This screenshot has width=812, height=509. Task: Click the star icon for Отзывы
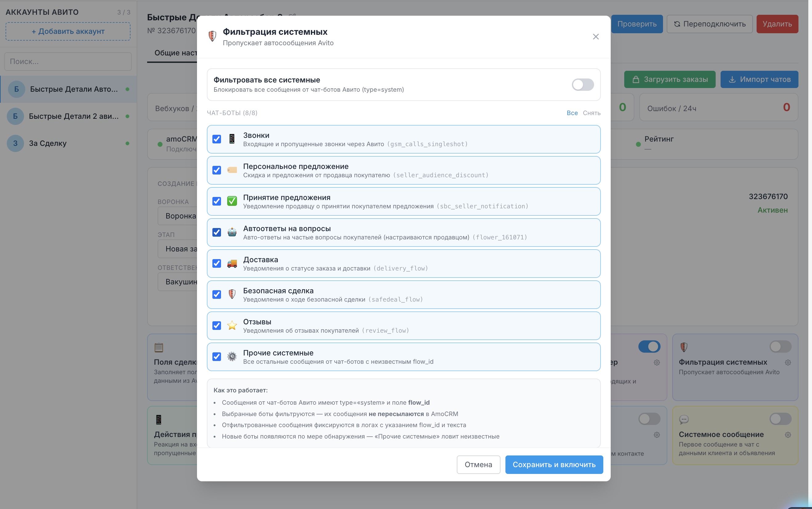click(232, 326)
